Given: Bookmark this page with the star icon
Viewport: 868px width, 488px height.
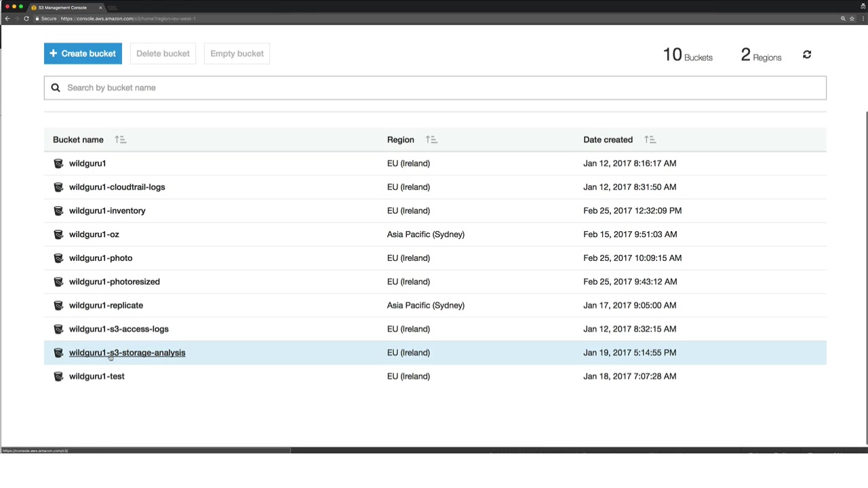Looking at the screenshot, I should [852, 18].
